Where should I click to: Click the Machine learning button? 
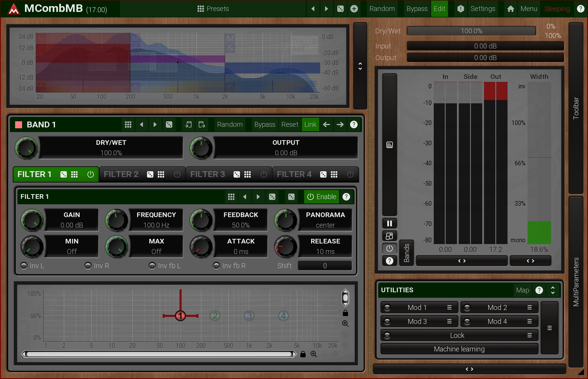click(x=459, y=349)
